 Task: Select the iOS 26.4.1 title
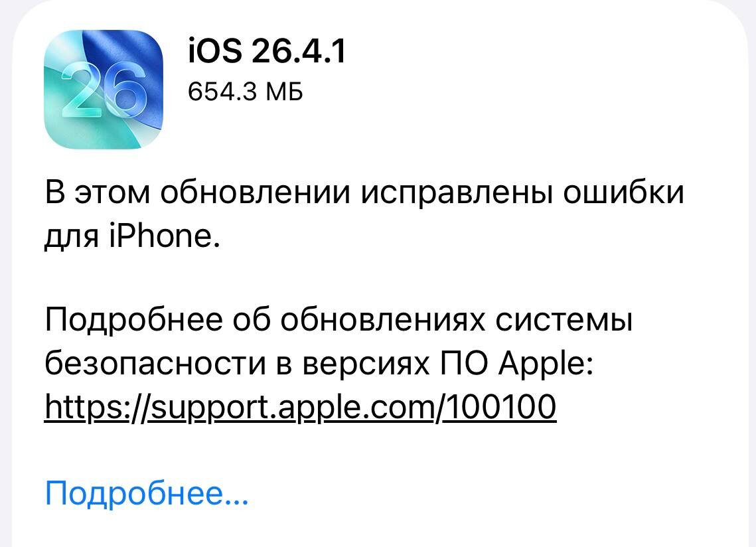(x=267, y=51)
